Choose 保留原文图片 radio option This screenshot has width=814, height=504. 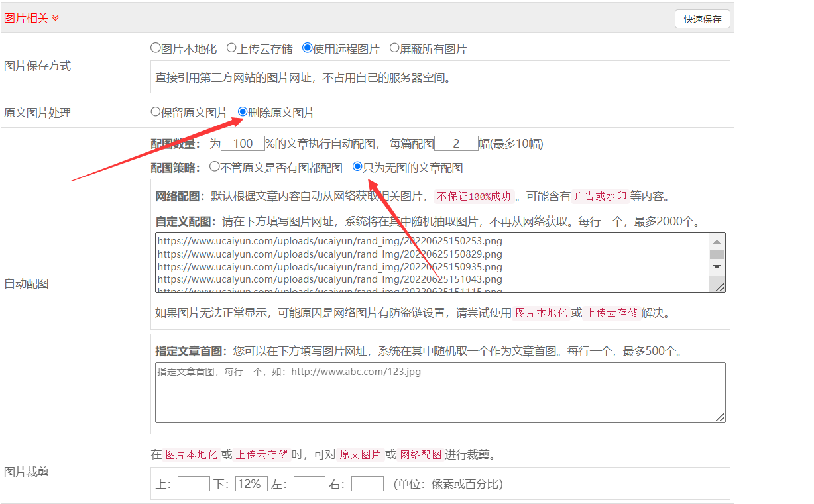(x=156, y=112)
